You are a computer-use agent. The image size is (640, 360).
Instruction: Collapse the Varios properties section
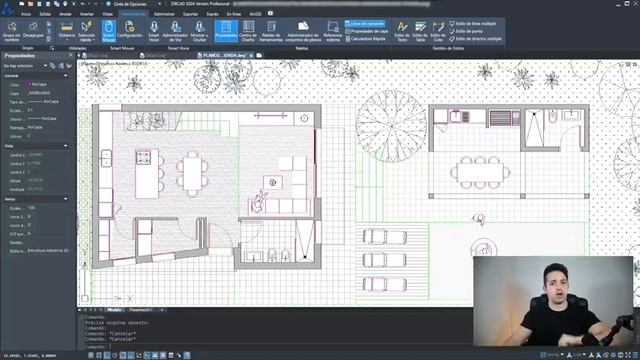click(66, 199)
